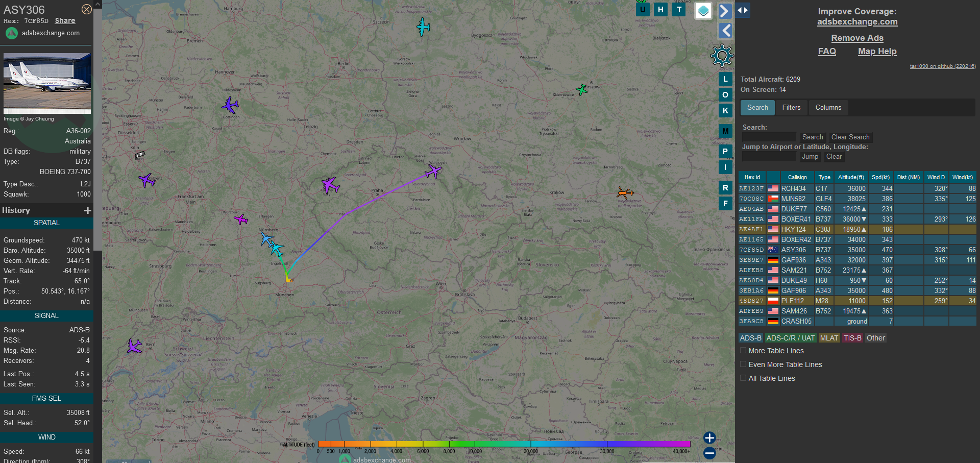Select the CRASH05 row in aircraft table
The height and width of the screenshot is (463, 980).
(857, 321)
